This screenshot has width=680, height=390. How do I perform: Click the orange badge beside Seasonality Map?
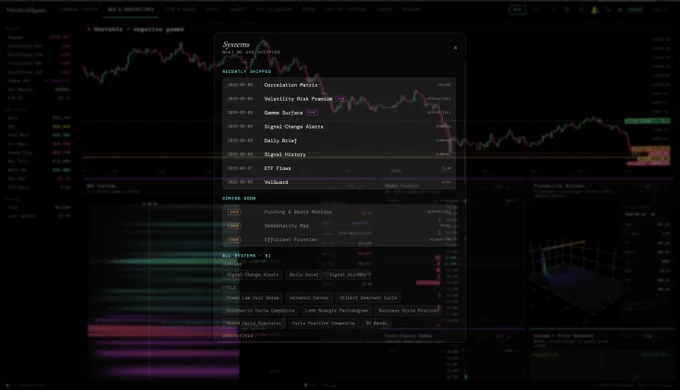234,226
